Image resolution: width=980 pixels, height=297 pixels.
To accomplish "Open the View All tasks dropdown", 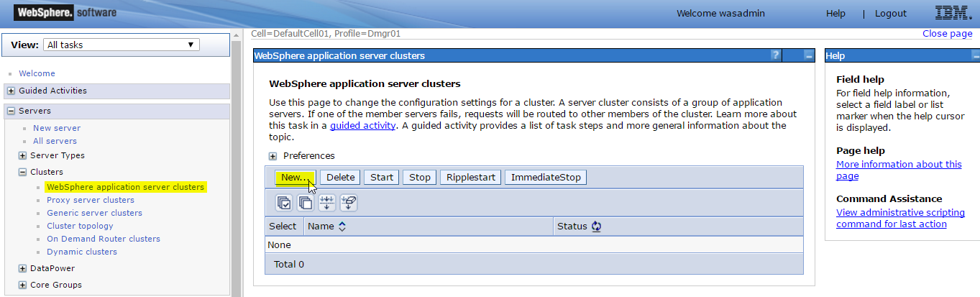I will coord(121,45).
